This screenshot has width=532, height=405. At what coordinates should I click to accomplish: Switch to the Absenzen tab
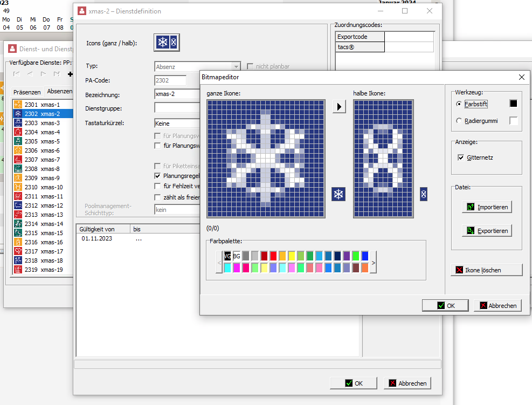(x=59, y=92)
